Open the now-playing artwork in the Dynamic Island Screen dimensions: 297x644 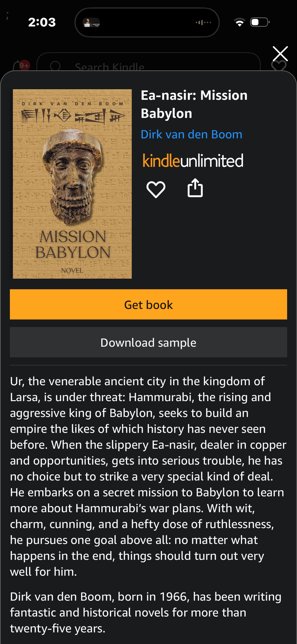[91, 23]
